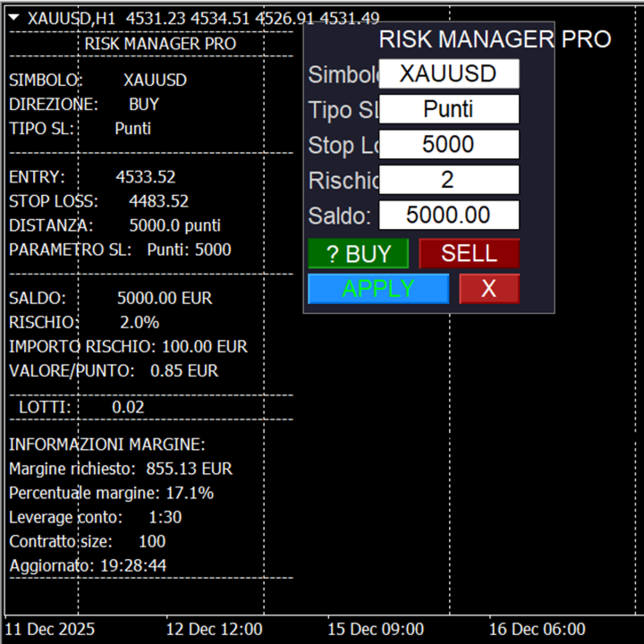Click the Tipo SL field showing Punti
The width and height of the screenshot is (644, 644).
click(x=449, y=109)
